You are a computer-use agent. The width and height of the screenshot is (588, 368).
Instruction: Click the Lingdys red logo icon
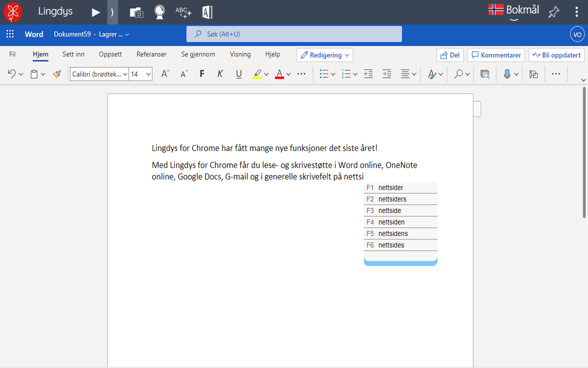click(x=12, y=12)
